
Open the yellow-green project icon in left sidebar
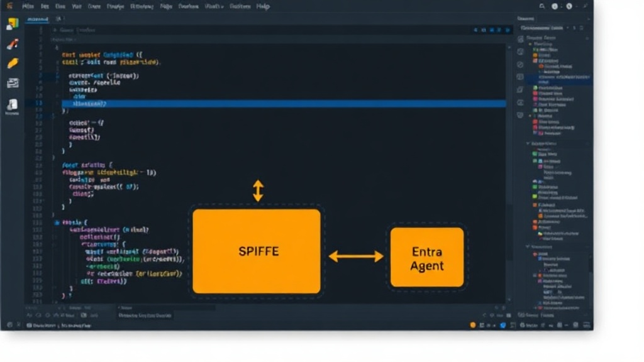13,23
